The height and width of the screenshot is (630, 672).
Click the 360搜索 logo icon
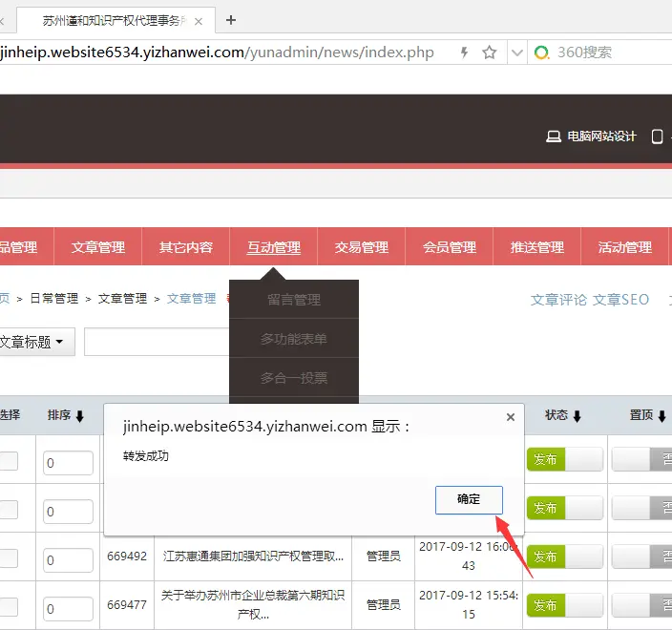[x=542, y=52]
